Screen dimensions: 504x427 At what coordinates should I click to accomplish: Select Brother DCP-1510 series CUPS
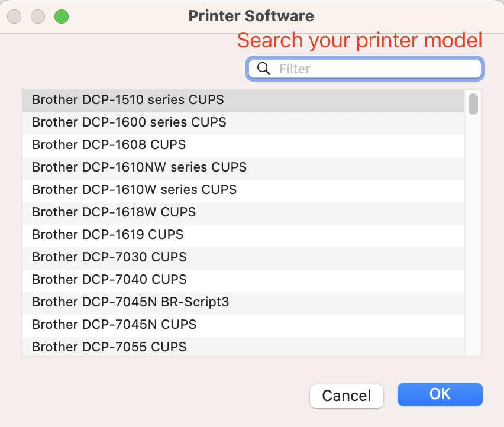[x=128, y=100]
